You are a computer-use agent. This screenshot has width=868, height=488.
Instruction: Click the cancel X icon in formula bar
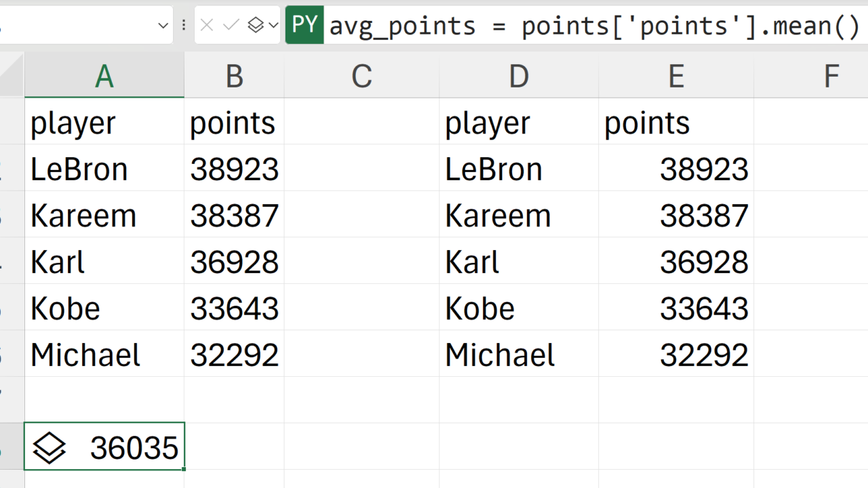point(208,26)
